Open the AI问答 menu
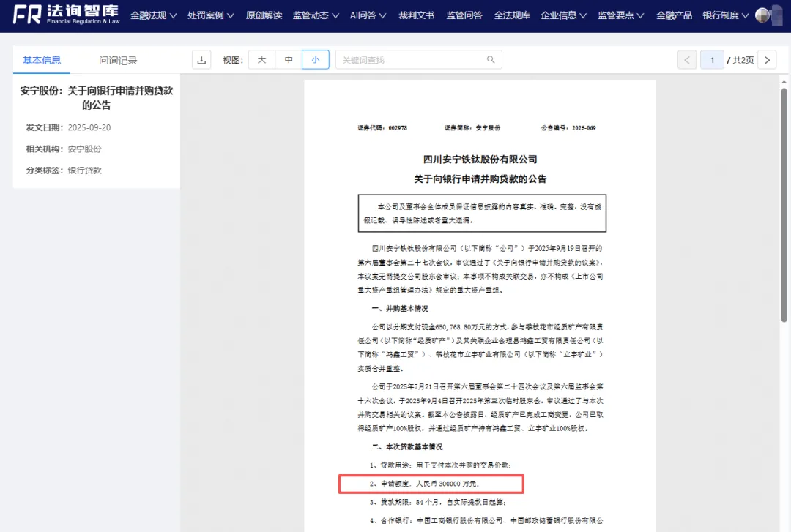 [x=368, y=15]
